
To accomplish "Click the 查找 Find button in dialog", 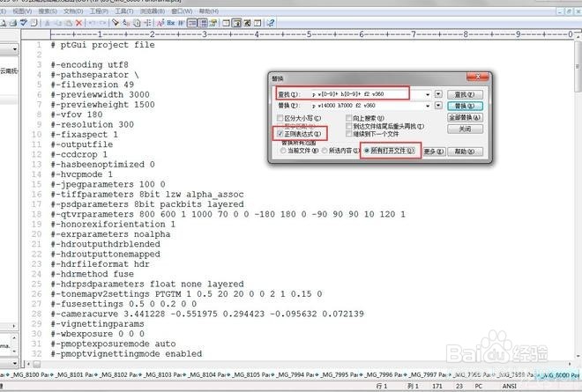I will pyautogui.click(x=465, y=94).
